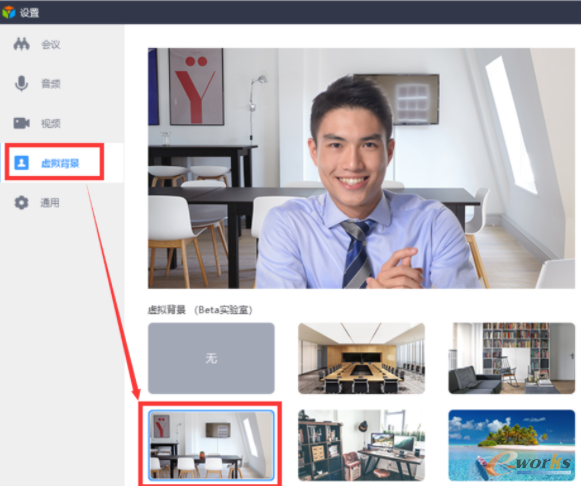Click the gear icon for 通用
581x486 pixels.
[21, 203]
